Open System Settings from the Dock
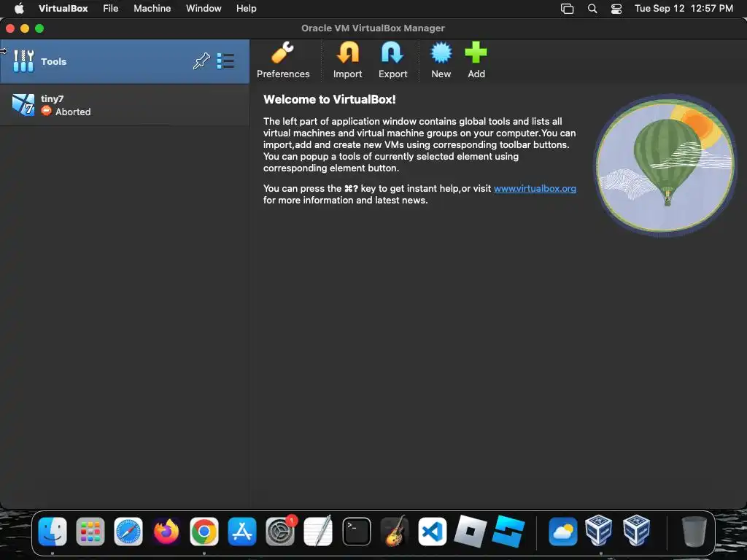Viewport: 747px width, 560px height. [x=280, y=532]
